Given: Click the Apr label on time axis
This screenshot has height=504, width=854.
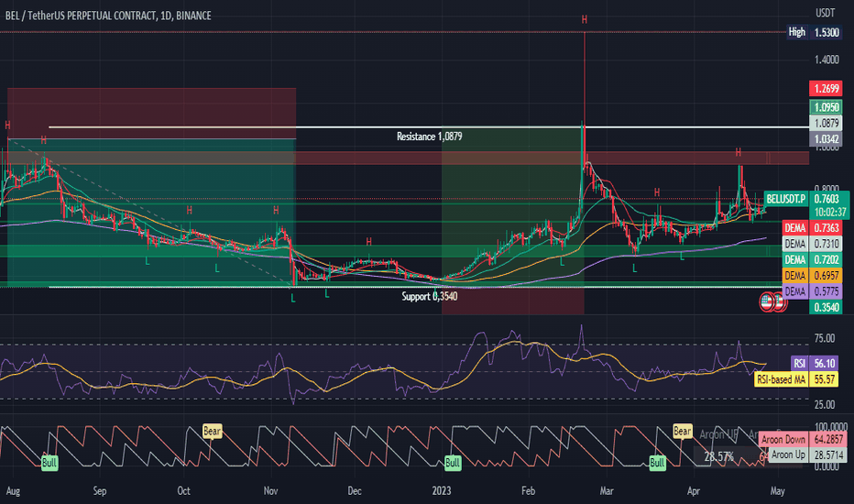Looking at the screenshot, I should click(x=694, y=491).
